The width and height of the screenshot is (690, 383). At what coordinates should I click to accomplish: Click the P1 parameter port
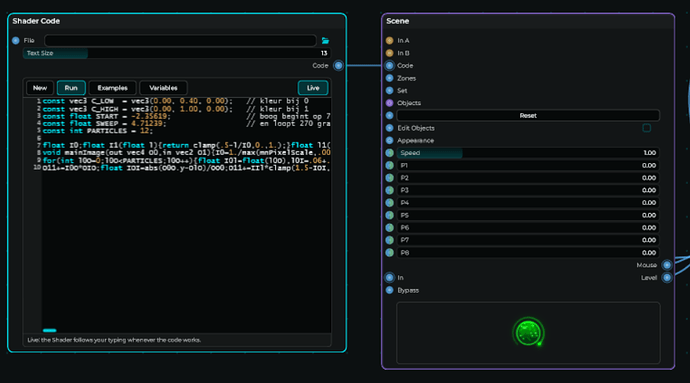click(389, 166)
